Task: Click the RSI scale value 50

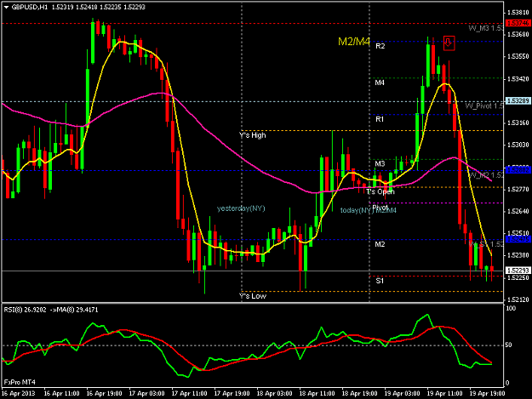Action: [508, 345]
